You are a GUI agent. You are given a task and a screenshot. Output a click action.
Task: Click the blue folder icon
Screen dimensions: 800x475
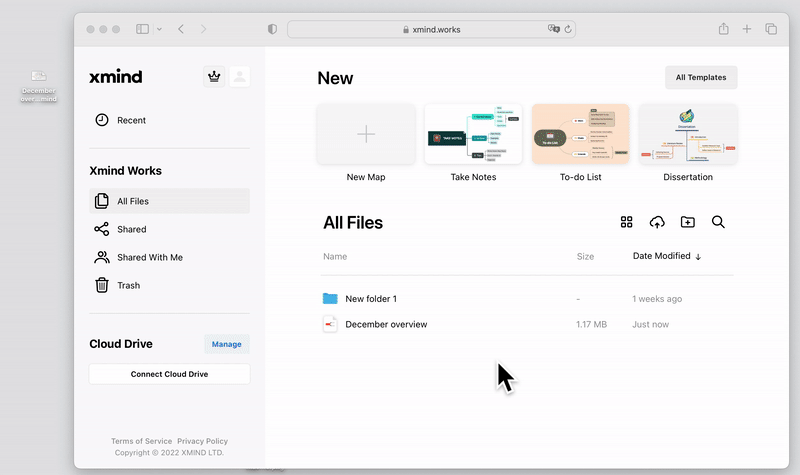tap(330, 298)
